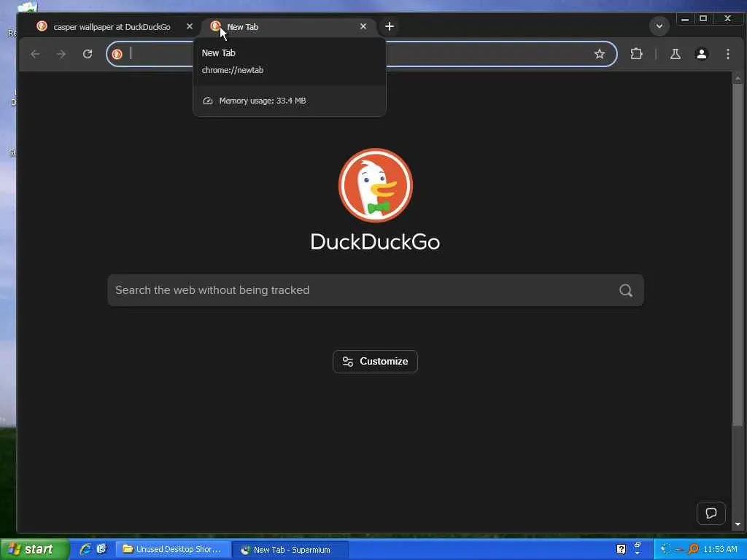The image size is (747, 560).
Task: Click the DuckDuckGo icon in address bar
Action: (x=117, y=54)
